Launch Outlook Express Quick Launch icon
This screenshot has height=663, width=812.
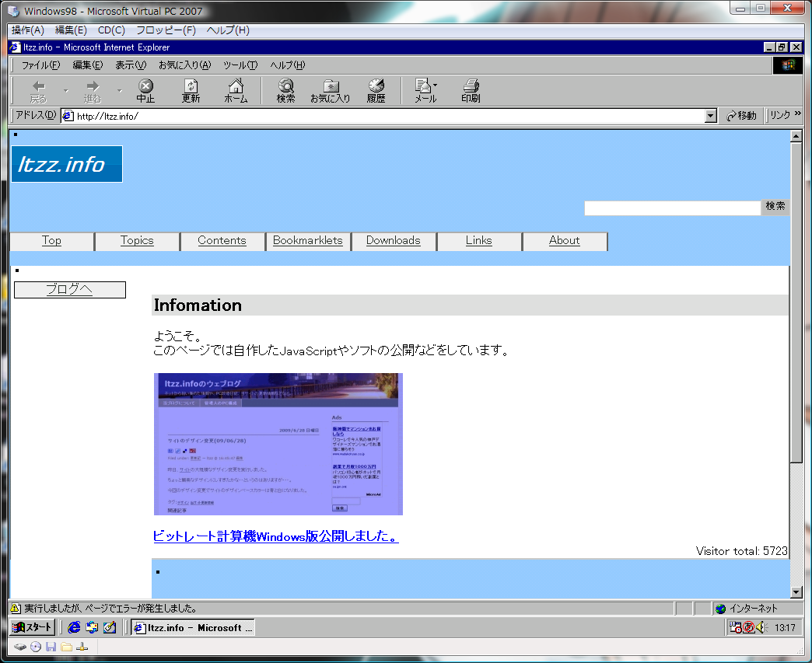click(x=92, y=627)
